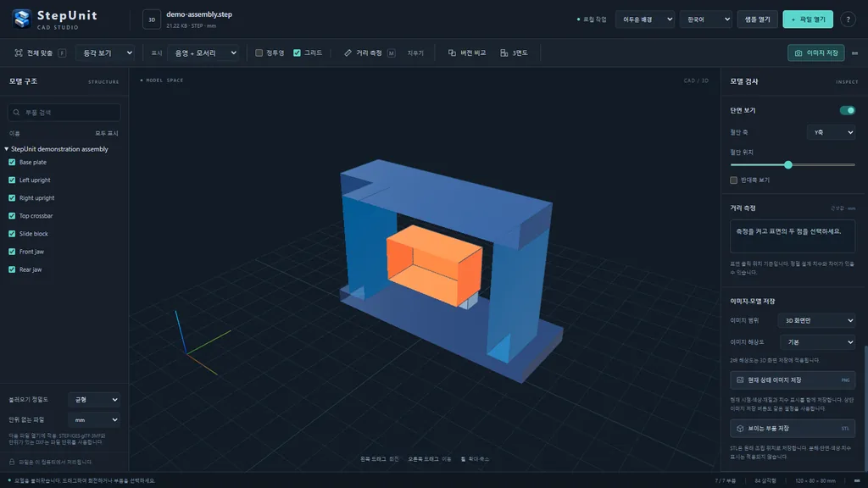Collapse the StepUnit demonstration assembly tree
868x488 pixels.
[7, 149]
